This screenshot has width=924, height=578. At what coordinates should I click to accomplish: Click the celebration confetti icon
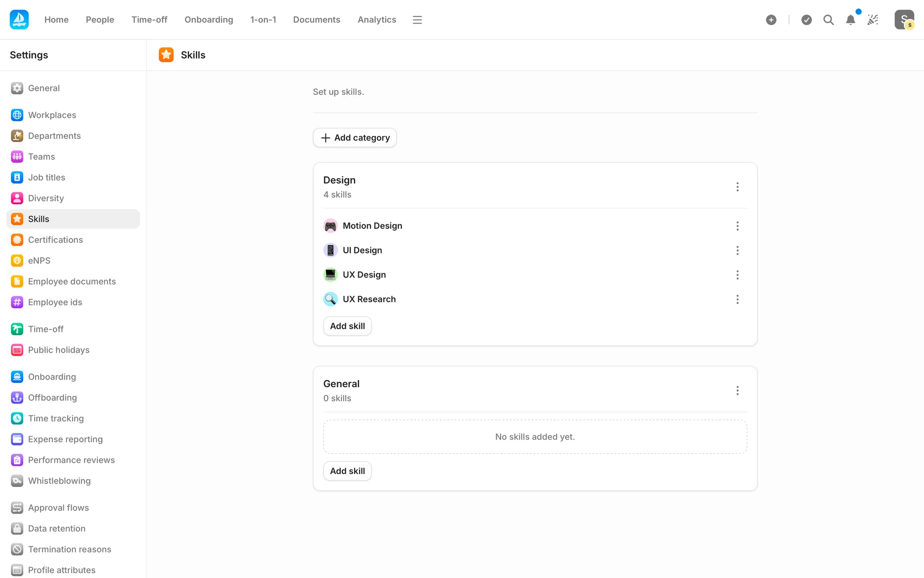tap(873, 20)
